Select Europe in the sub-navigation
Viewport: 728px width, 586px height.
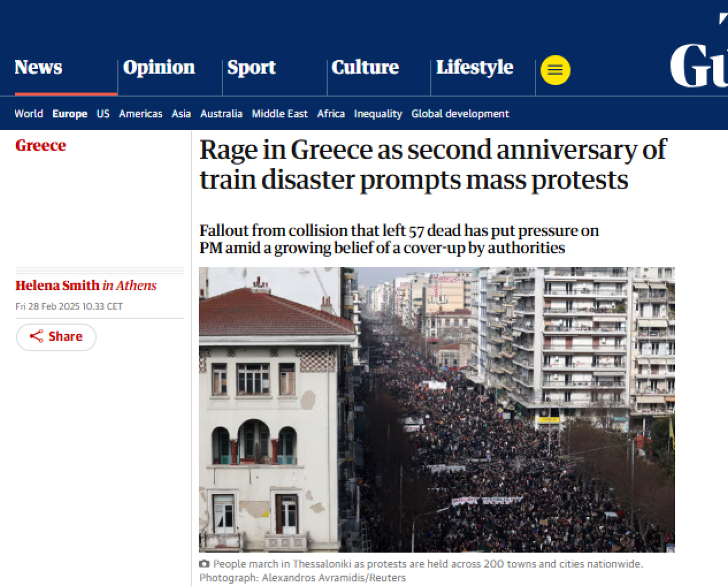coord(70,114)
